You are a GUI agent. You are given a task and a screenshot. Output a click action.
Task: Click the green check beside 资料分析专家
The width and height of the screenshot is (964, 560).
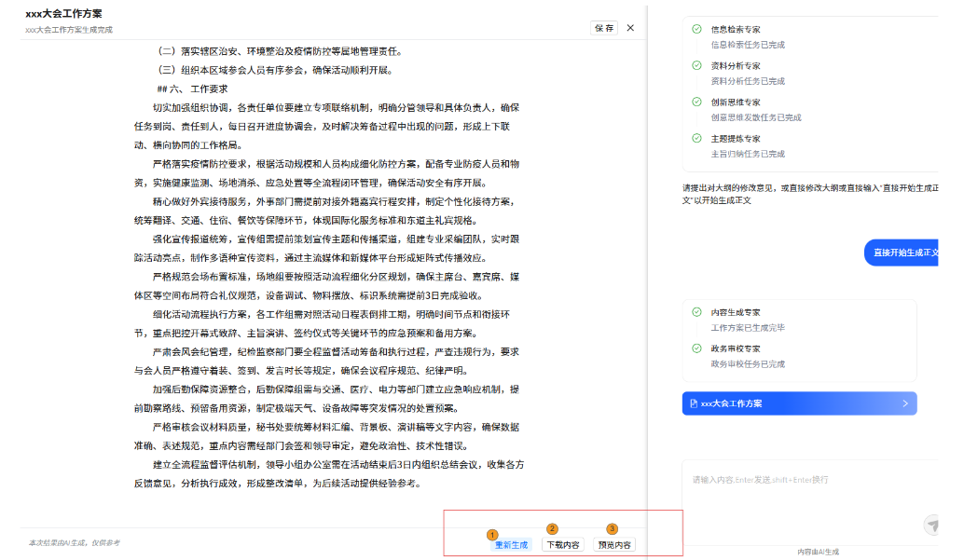pos(696,65)
